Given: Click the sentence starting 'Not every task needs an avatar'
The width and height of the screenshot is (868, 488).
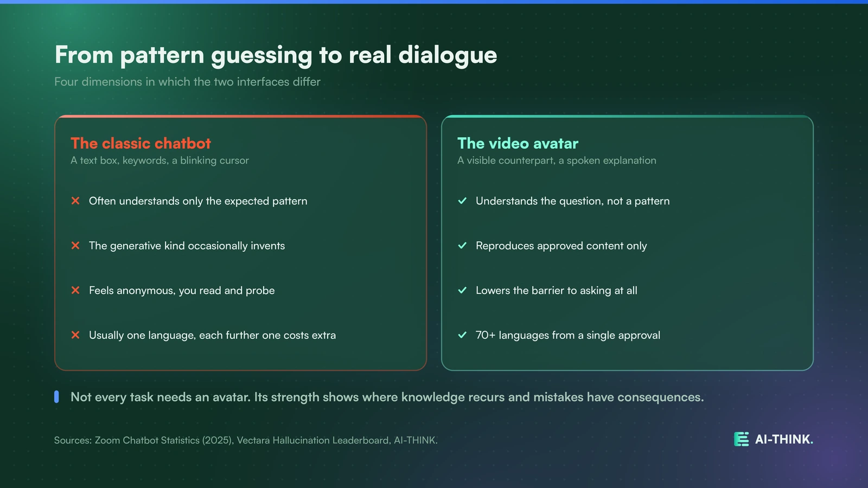Looking at the screenshot, I should (387, 397).
